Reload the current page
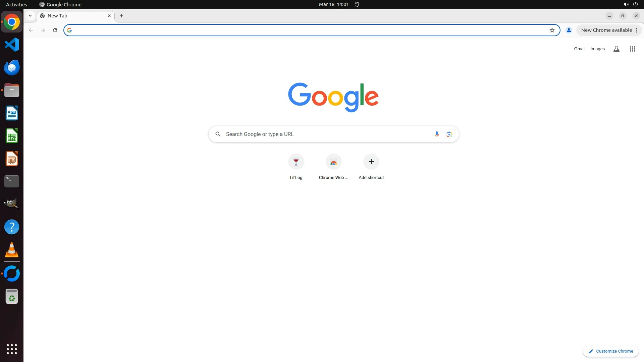Image resolution: width=644 pixels, height=362 pixels. click(x=55, y=30)
